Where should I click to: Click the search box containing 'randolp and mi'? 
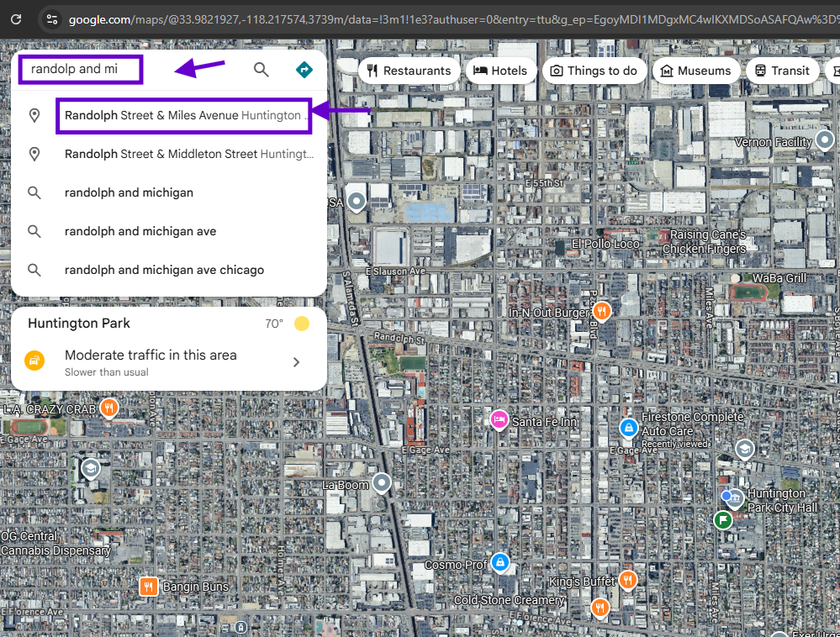click(81, 69)
